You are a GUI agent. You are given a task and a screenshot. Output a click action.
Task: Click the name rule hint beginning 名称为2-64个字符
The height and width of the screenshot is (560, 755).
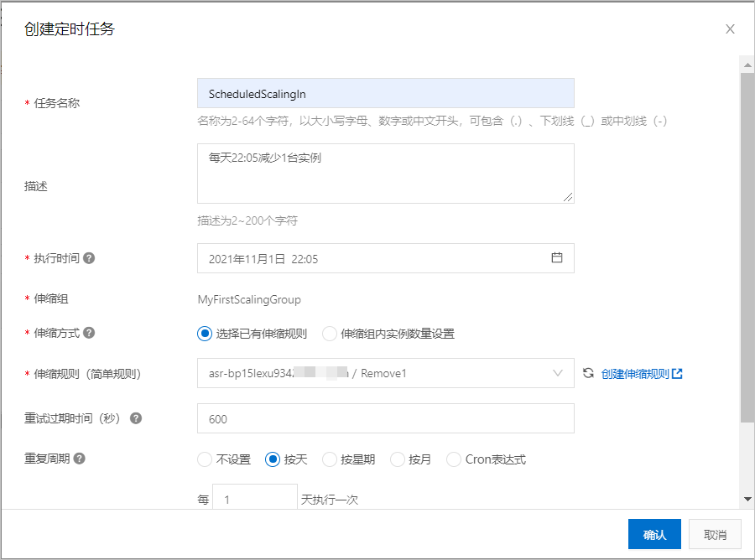point(432,121)
